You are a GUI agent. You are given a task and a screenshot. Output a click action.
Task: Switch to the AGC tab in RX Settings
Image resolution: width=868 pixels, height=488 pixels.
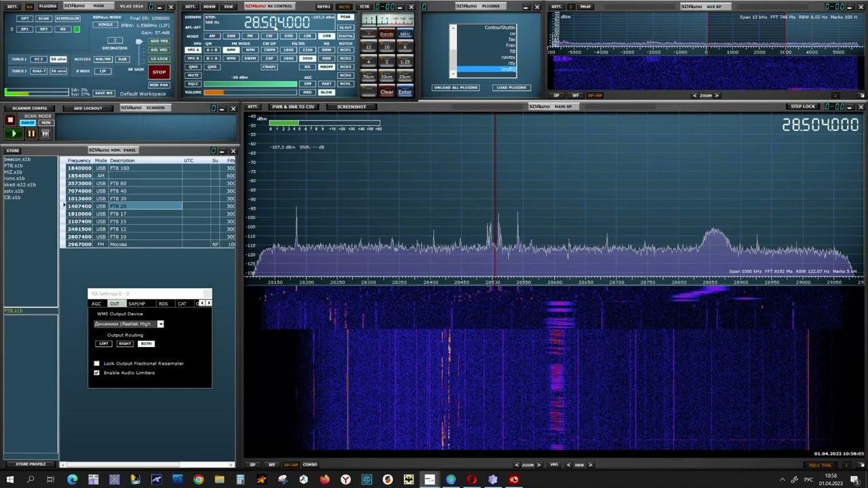click(x=96, y=304)
